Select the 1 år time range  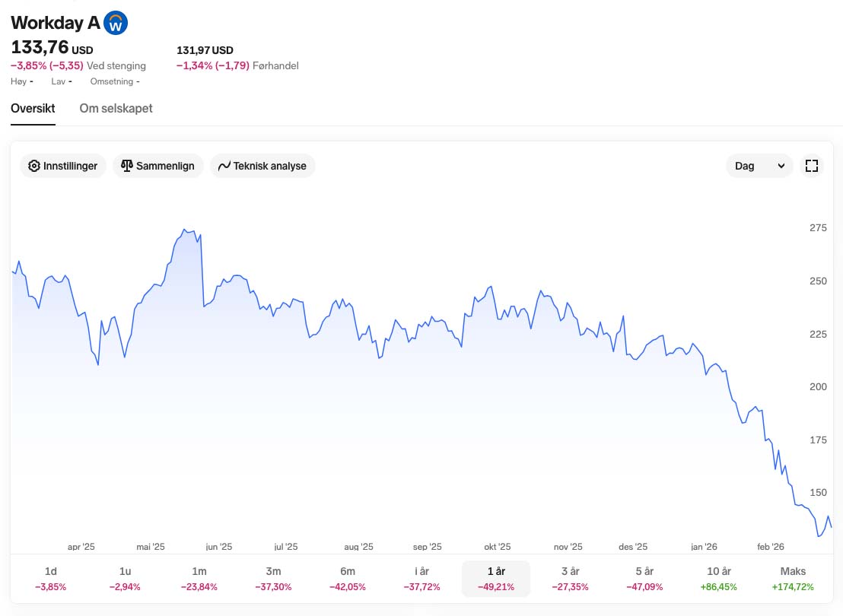496,579
